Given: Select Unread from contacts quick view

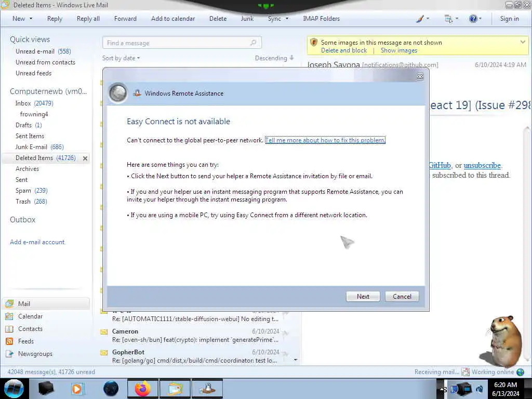Looking at the screenshot, I should (45, 62).
